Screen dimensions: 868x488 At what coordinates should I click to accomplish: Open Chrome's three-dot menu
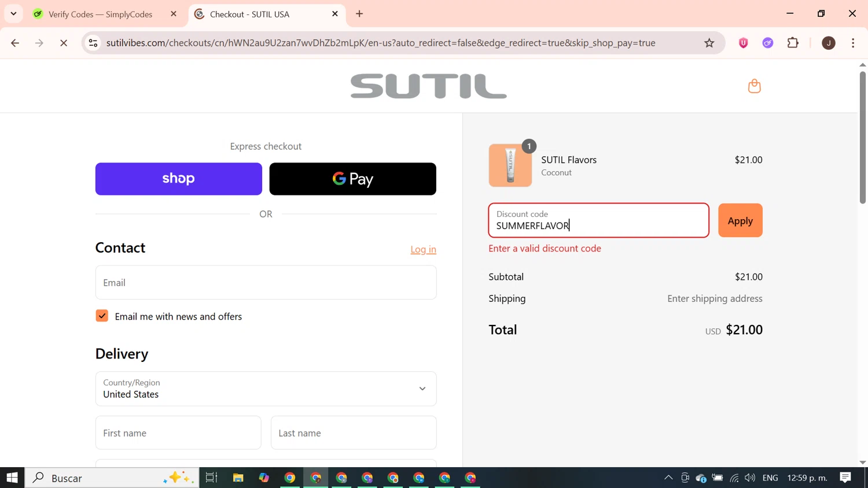[853, 43]
